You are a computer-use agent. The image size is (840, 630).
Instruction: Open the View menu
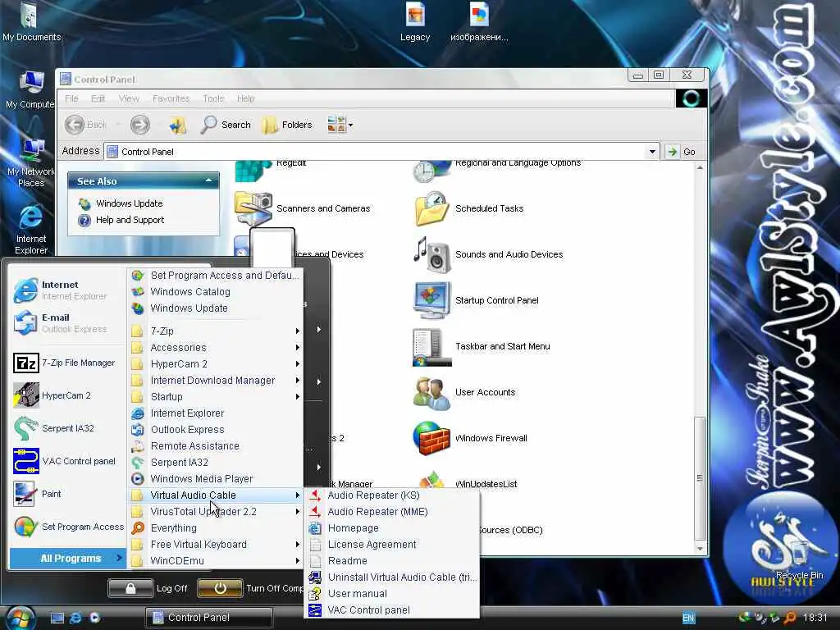pyautogui.click(x=129, y=98)
